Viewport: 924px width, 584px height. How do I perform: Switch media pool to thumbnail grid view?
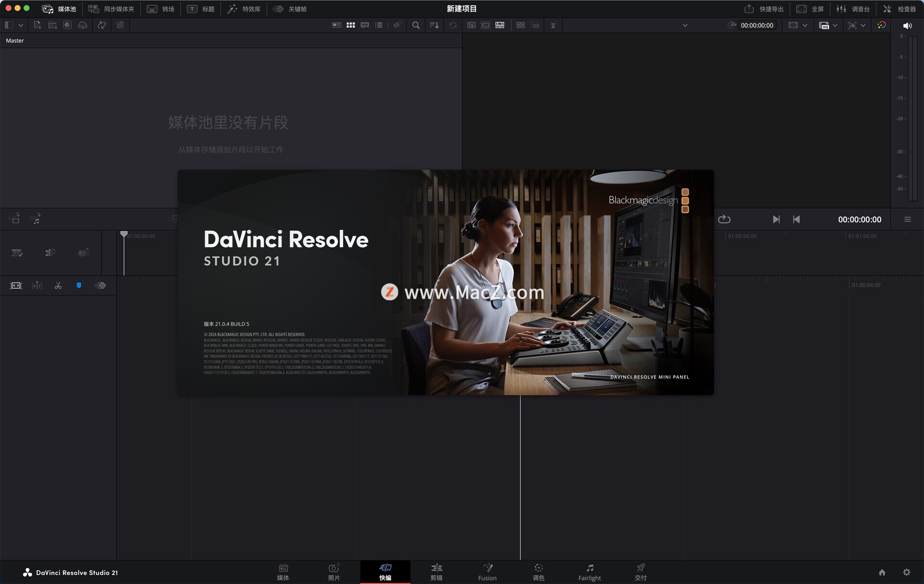(351, 25)
